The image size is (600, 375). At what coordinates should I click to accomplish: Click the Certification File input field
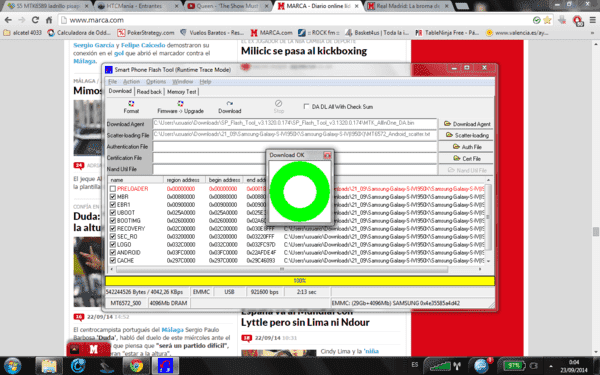295,158
